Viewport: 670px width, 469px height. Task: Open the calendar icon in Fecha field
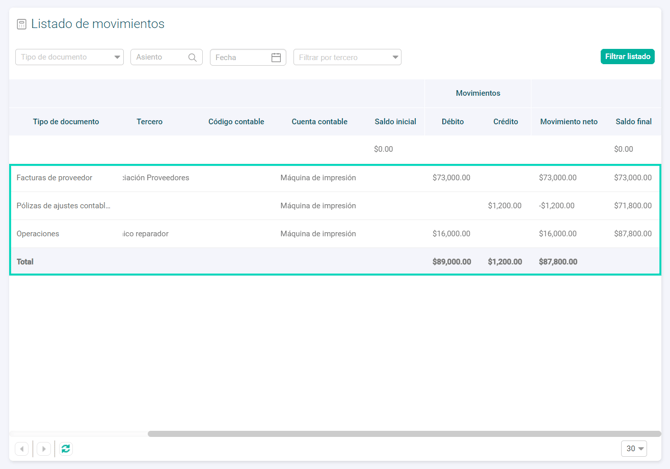276,58
